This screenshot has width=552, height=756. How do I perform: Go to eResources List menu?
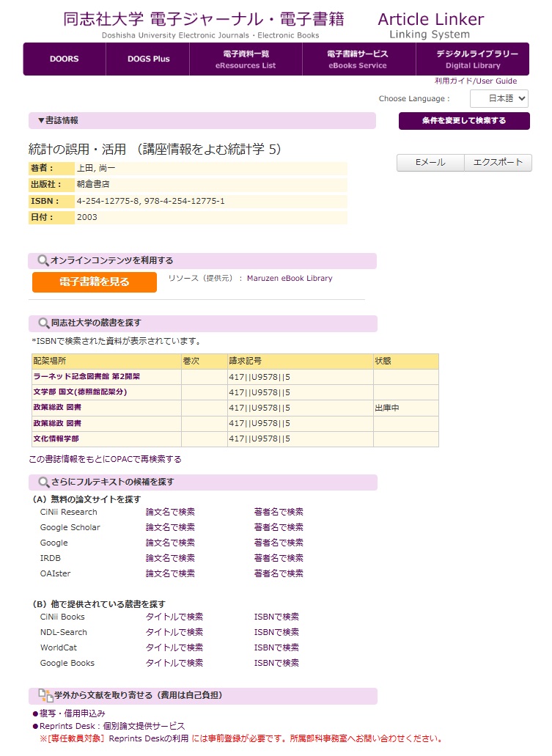[x=246, y=59]
